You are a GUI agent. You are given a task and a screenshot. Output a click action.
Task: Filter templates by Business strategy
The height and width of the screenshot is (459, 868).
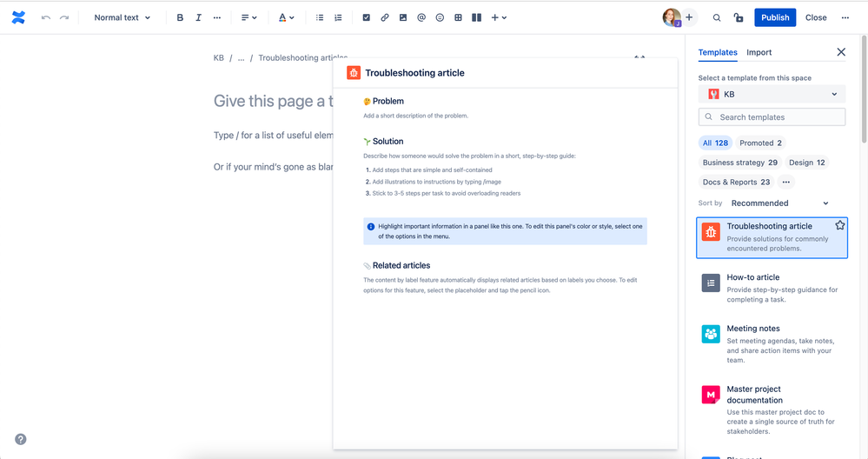point(739,163)
